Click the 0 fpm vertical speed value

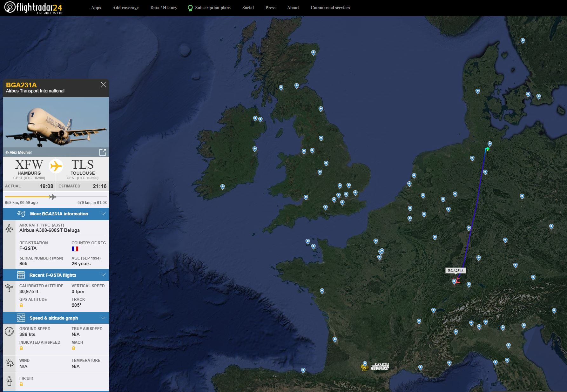78,292
